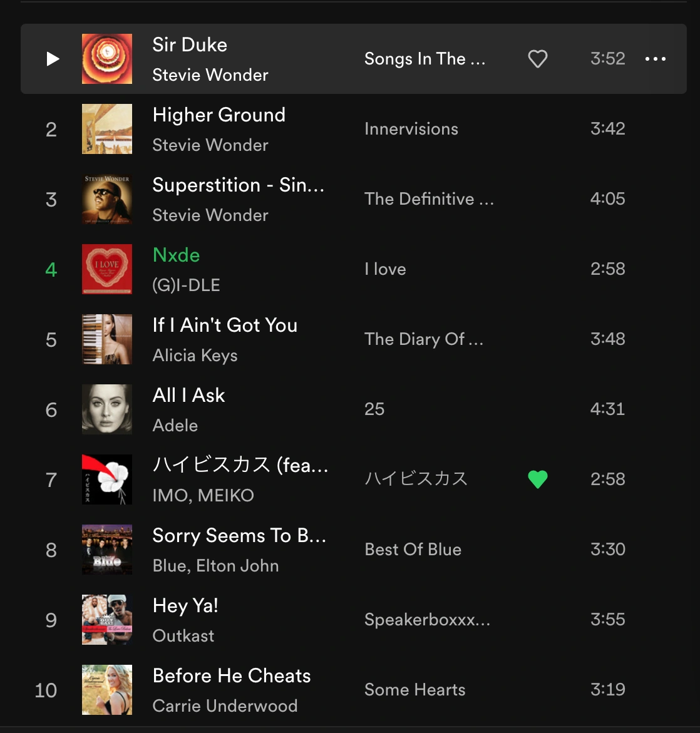700x733 pixels.
Task: Select the All I Ask track title
Action: pos(188,396)
